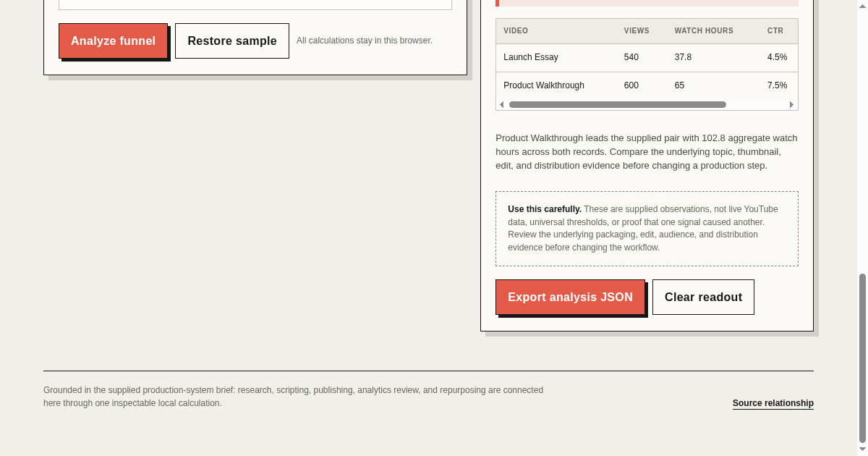
Task: Click the table's horizontal scrollbar thumb
Action: [x=618, y=105]
